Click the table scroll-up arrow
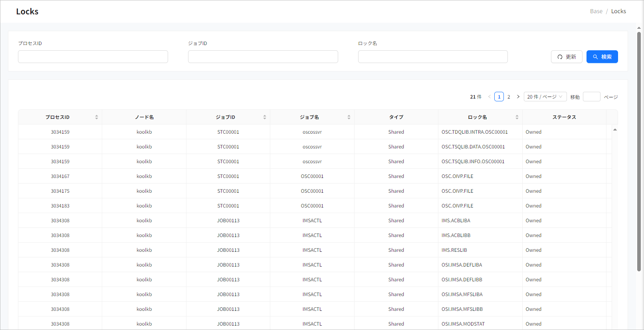 click(x=615, y=130)
